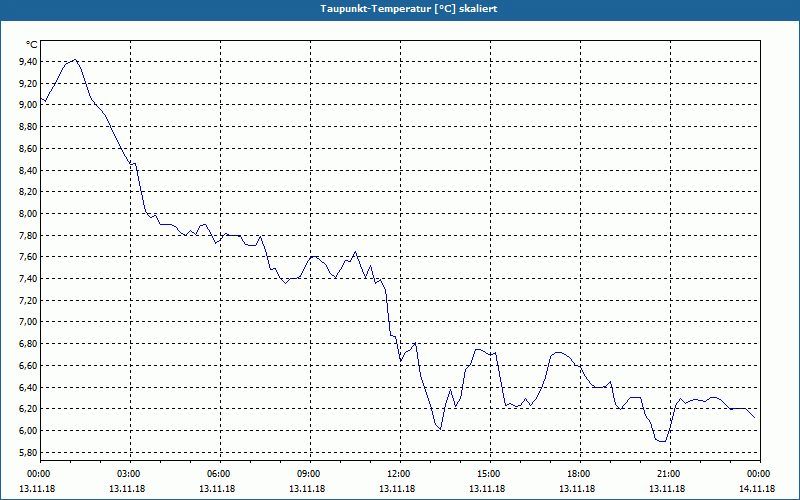Viewport: 800px width, 500px height.
Task: Click the Taupunkt-Temperatur title bar
Action: click(x=400, y=9)
